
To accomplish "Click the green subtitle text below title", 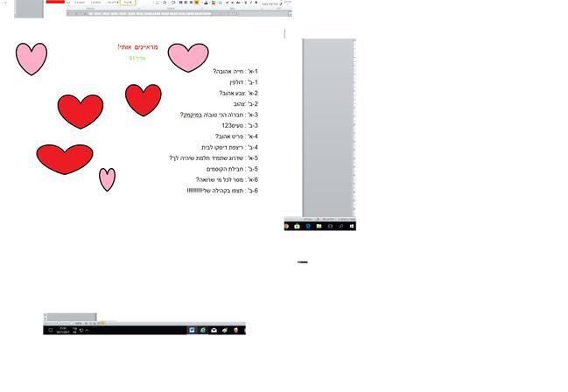I will 137,59.
